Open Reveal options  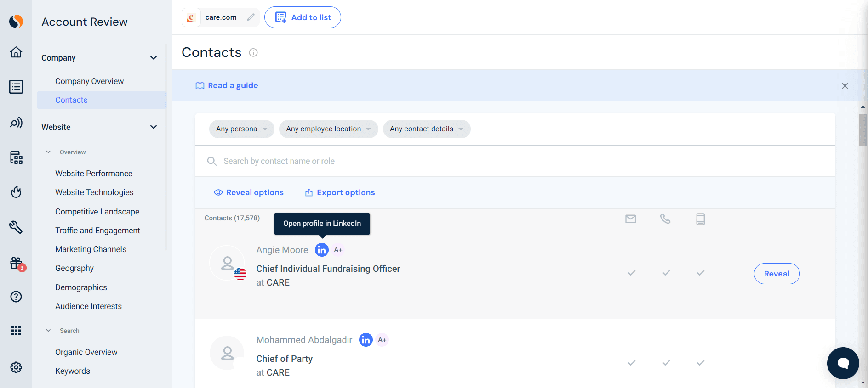coord(249,193)
